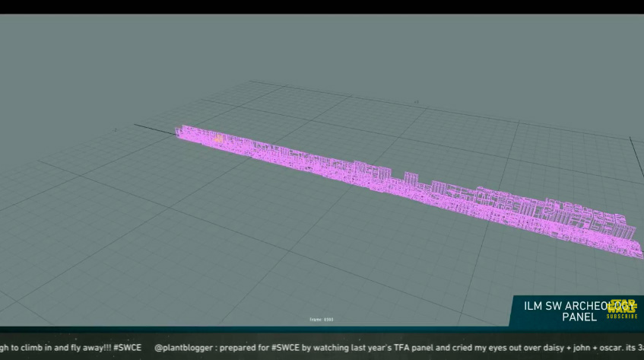Select the frame counter label in viewport
644x360 pixels.
[x=322, y=320]
